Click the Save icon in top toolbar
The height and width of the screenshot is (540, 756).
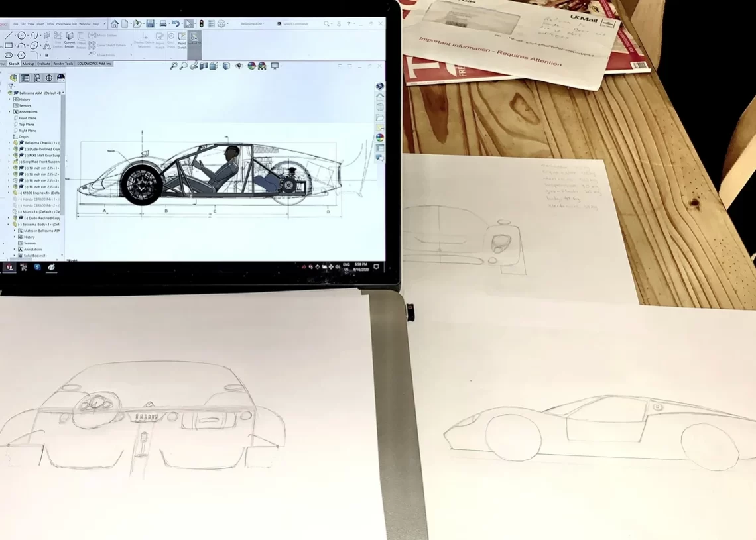151,24
